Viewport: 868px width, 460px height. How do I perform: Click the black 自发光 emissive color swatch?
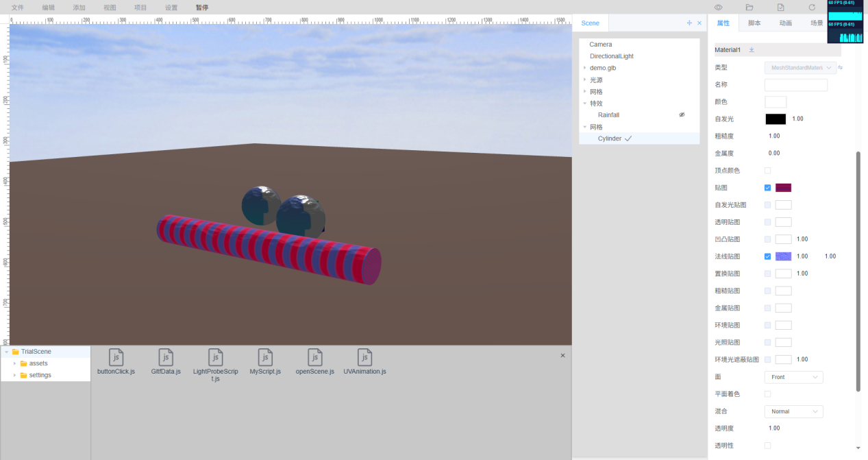[776, 119]
